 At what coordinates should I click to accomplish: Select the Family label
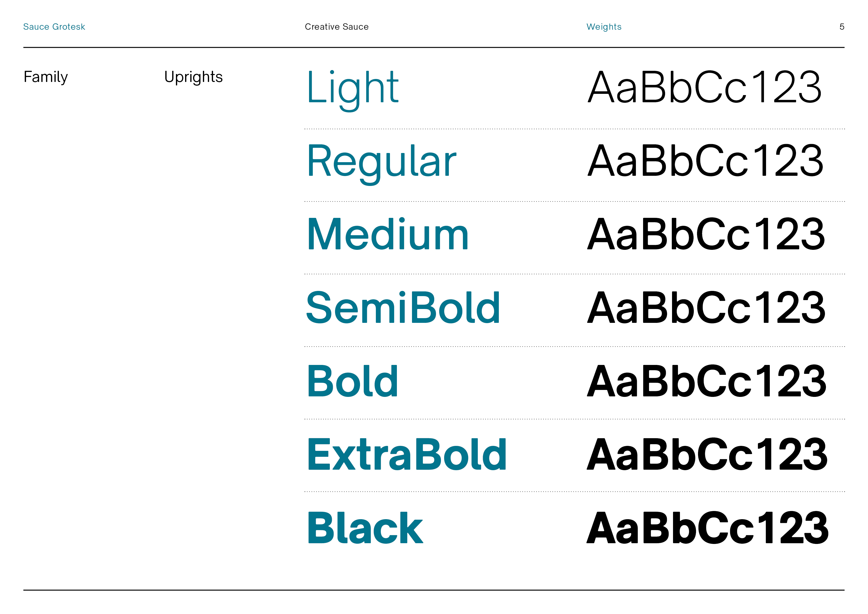click(x=46, y=77)
